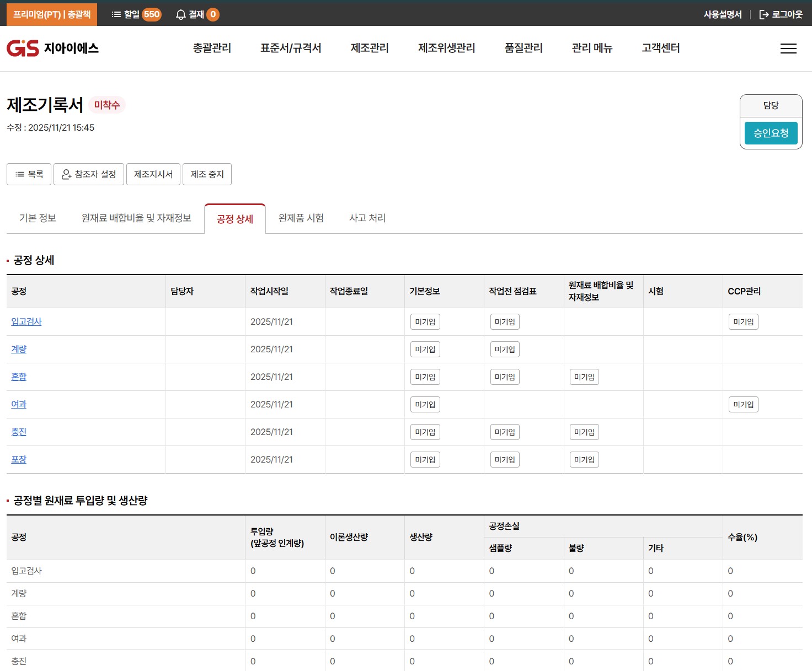812x671 pixels.
Task: Open the 계량 process link
Action: 19,349
